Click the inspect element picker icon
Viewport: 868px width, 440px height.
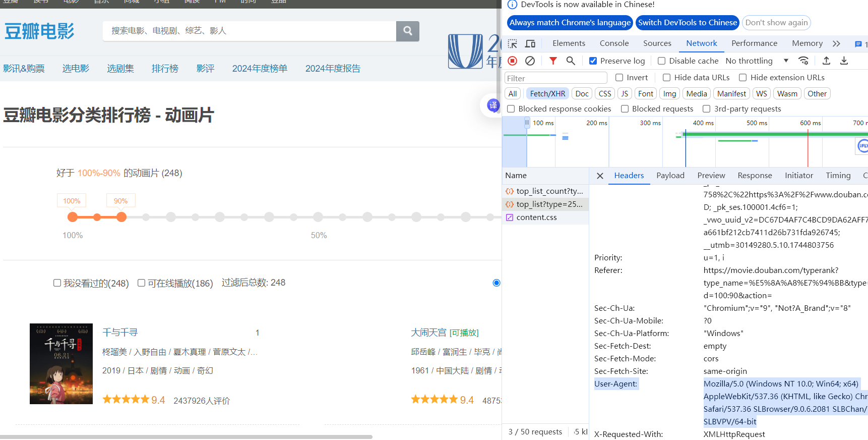click(x=513, y=44)
